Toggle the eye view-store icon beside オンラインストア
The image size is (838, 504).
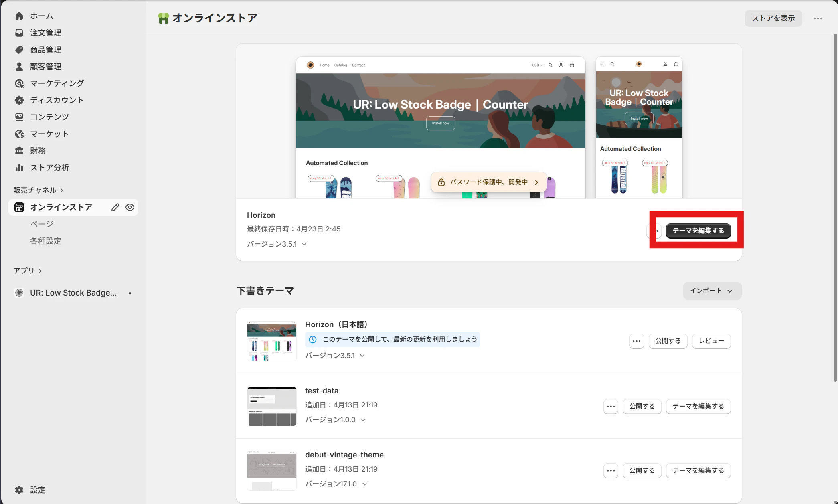(x=130, y=207)
